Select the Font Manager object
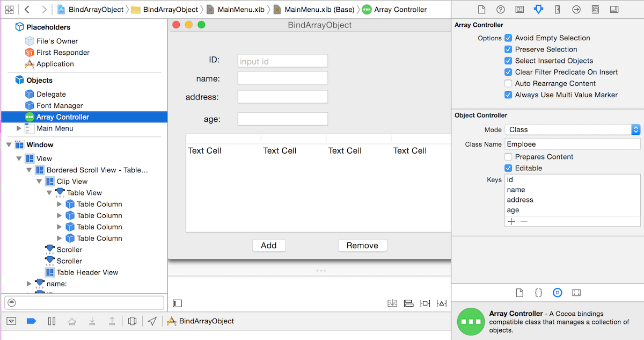 [59, 106]
